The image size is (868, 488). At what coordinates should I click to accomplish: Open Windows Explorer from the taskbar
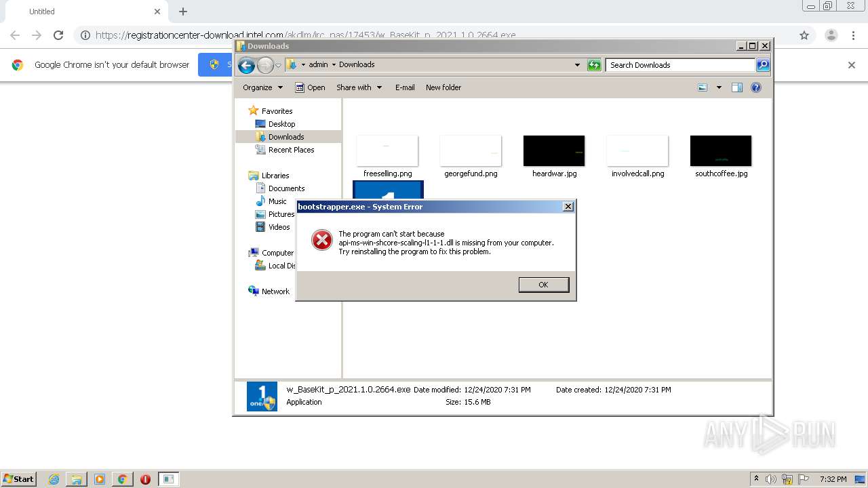pos(77,479)
